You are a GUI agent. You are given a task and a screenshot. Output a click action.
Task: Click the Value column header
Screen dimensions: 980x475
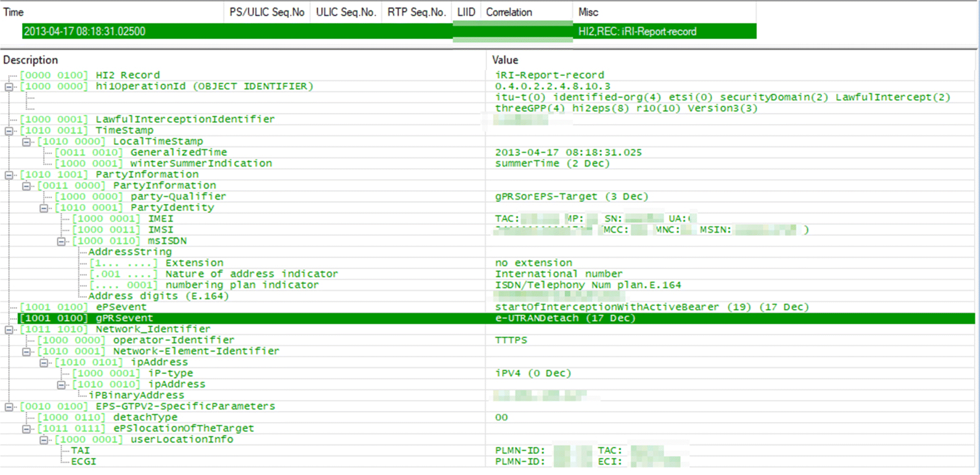[731, 60]
